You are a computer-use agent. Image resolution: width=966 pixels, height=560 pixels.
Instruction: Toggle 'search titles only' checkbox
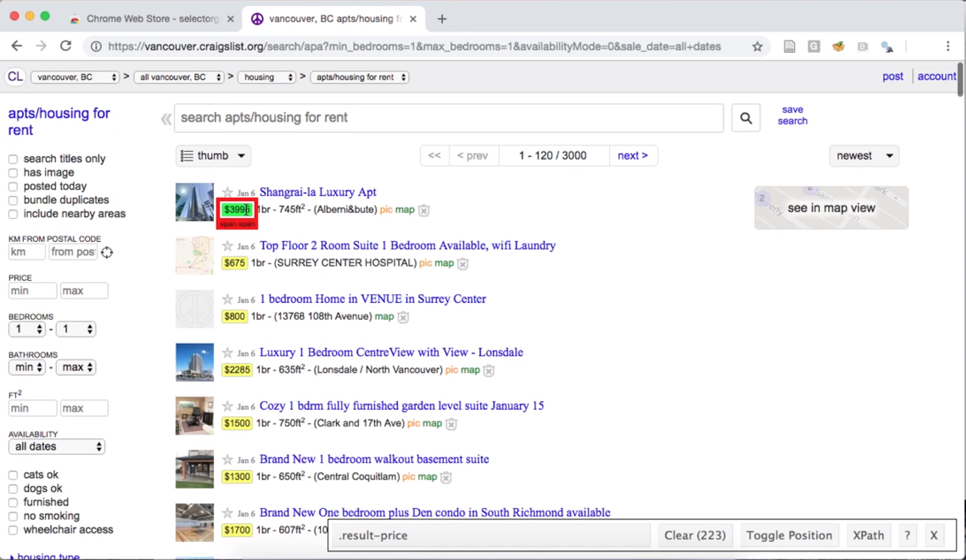pyautogui.click(x=13, y=159)
